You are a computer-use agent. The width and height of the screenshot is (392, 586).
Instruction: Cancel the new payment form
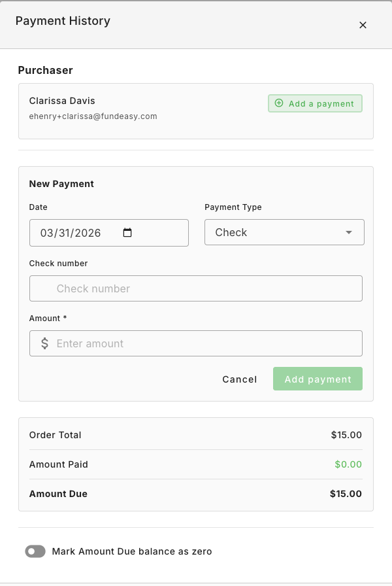point(240,379)
